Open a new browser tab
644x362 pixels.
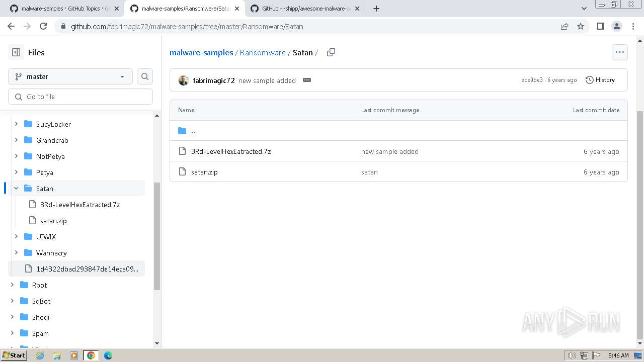tap(376, 9)
